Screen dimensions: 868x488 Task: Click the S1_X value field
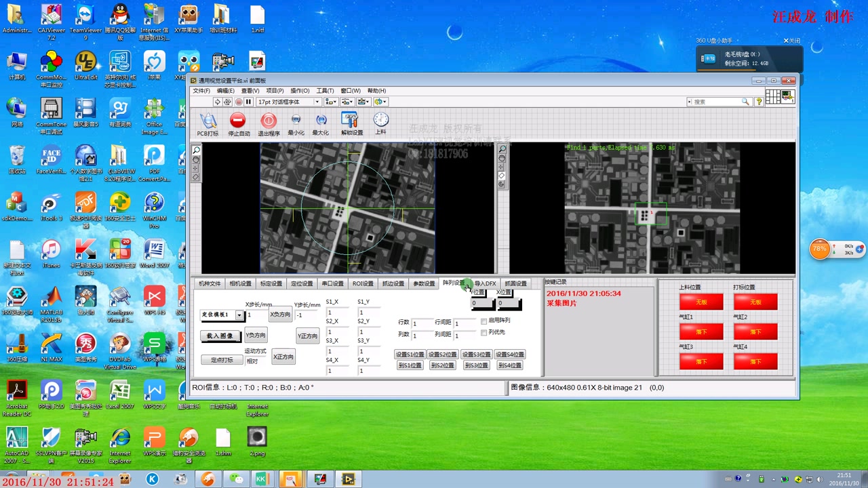(337, 312)
